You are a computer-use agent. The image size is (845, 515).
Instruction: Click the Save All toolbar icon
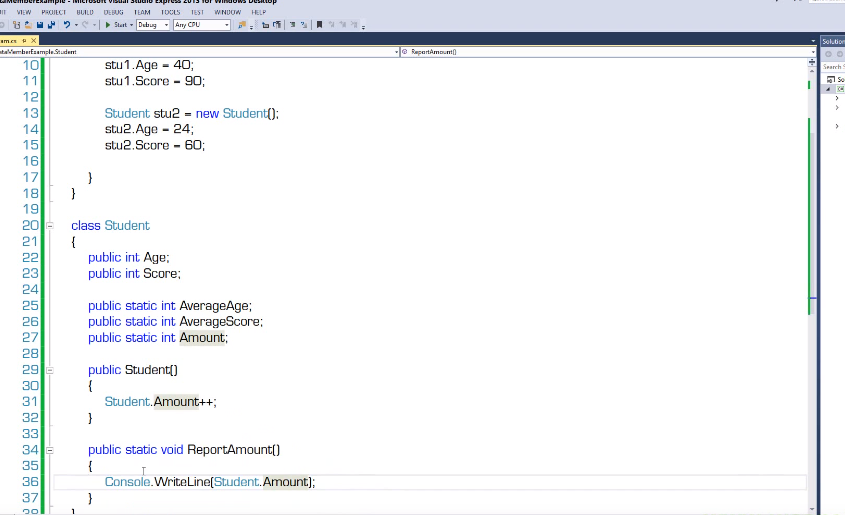(x=51, y=25)
